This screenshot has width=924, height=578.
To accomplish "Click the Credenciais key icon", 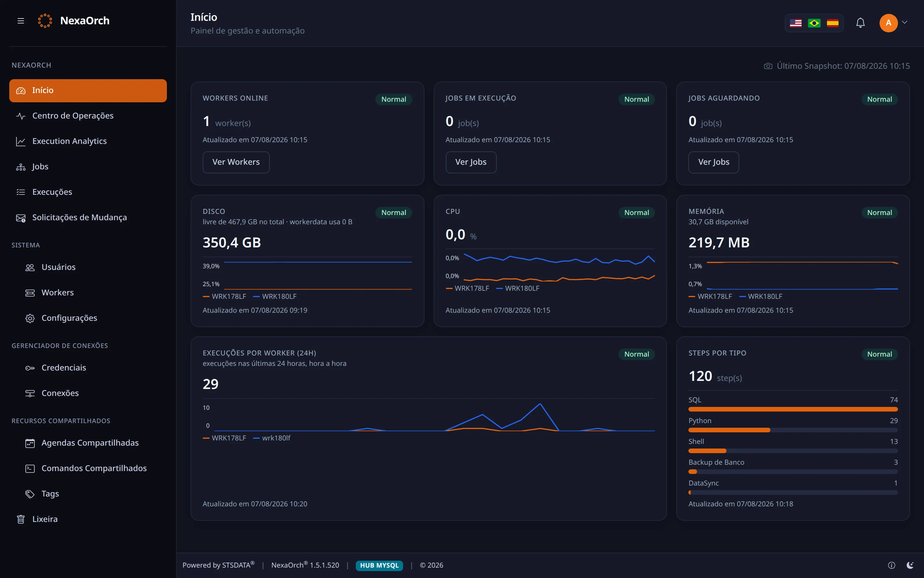I will point(30,368).
